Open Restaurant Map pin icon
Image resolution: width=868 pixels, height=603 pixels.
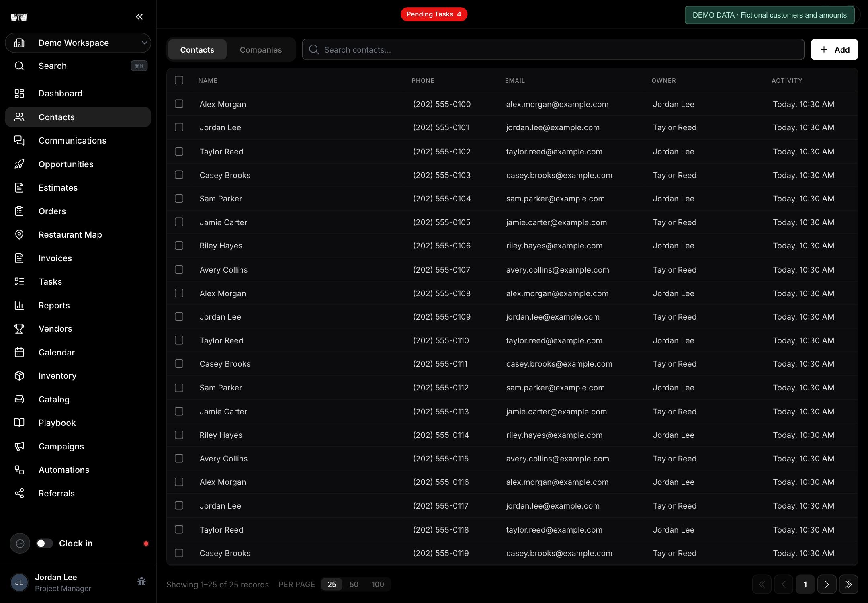tap(19, 235)
